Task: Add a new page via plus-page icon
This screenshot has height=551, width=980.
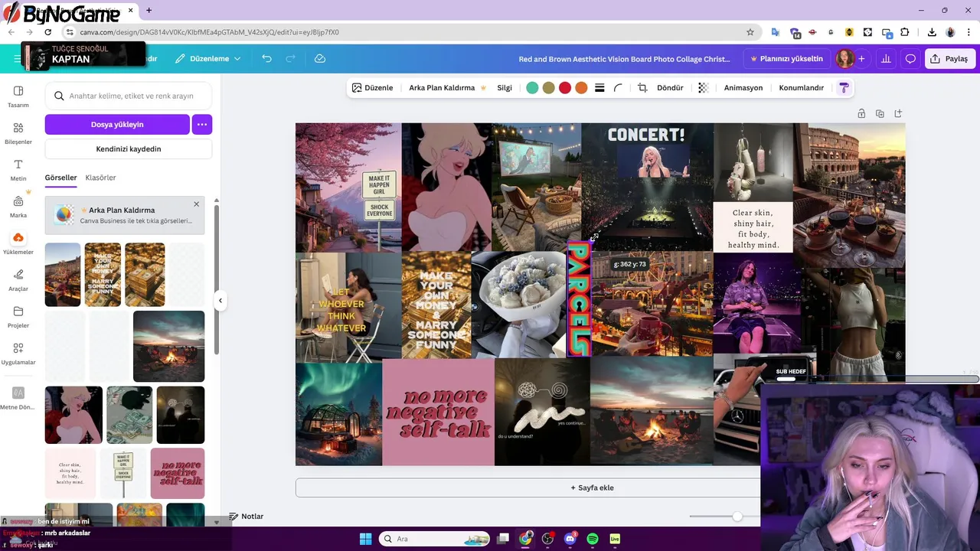Action: point(898,114)
